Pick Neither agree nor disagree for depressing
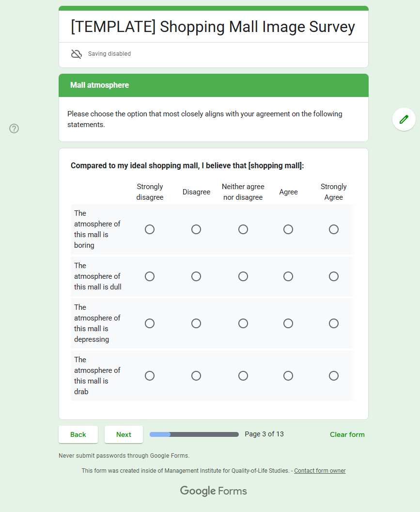This screenshot has width=420, height=512. [x=243, y=323]
